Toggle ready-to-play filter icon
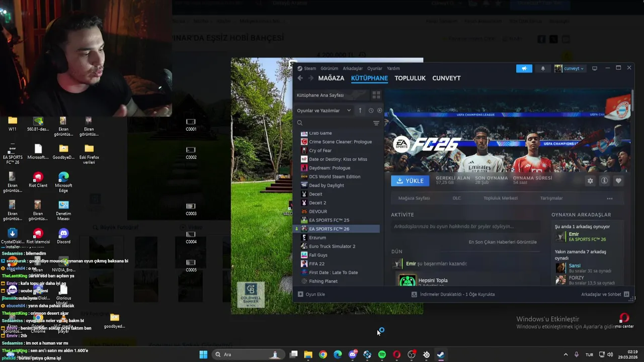Screen dimensions: 644x362 379,111
